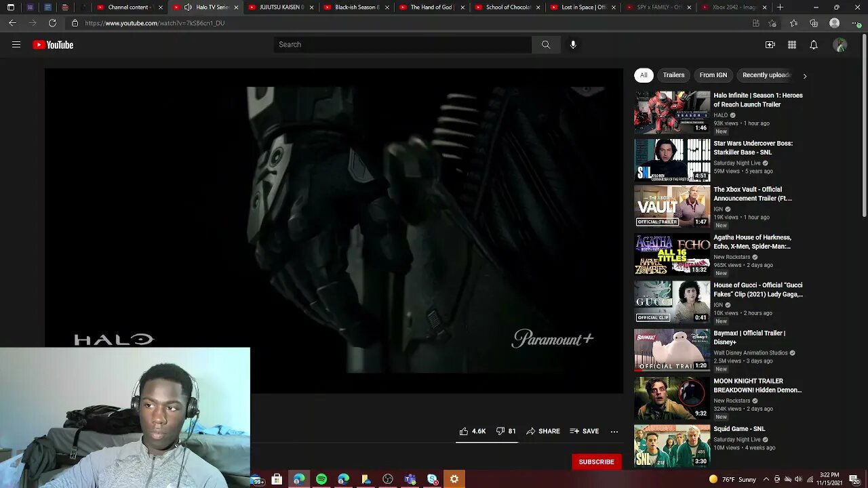
Task: Open Agatha House of Harkness video title
Action: tap(752, 242)
